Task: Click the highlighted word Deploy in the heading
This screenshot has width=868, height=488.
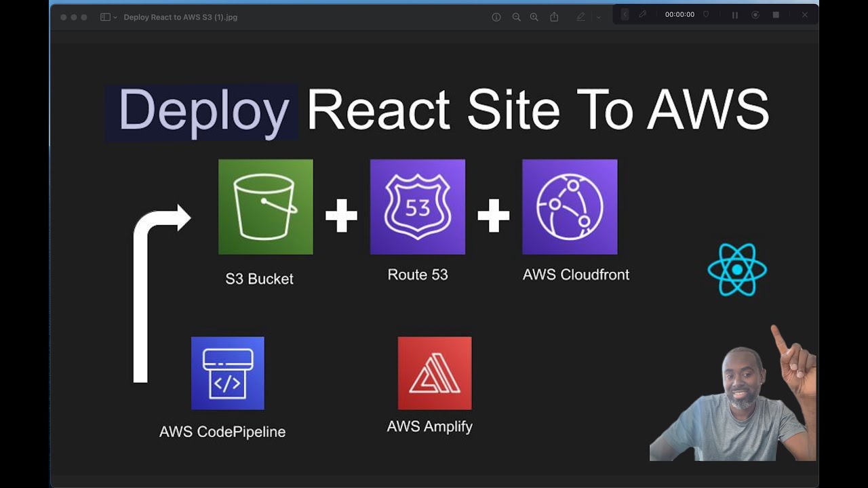Action: [203, 110]
